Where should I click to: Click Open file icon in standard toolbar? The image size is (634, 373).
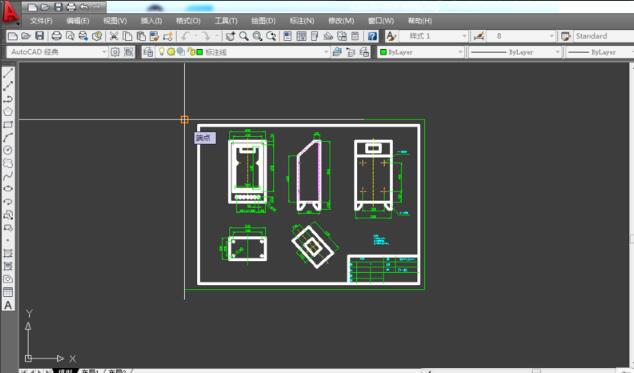pyautogui.click(x=26, y=36)
